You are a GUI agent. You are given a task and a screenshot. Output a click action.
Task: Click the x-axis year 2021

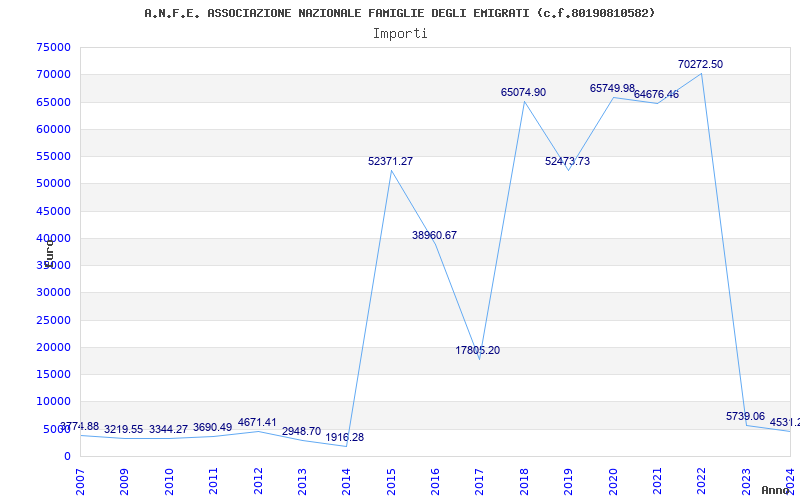pos(657,481)
